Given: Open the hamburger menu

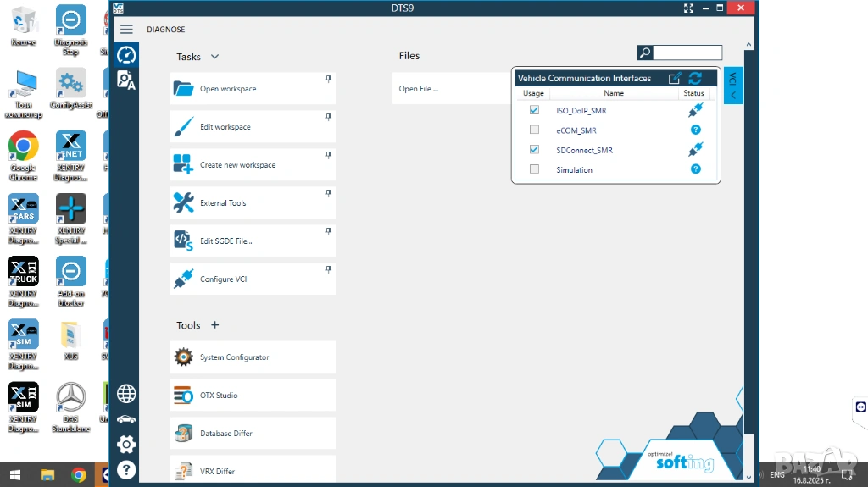Looking at the screenshot, I should 126,30.
